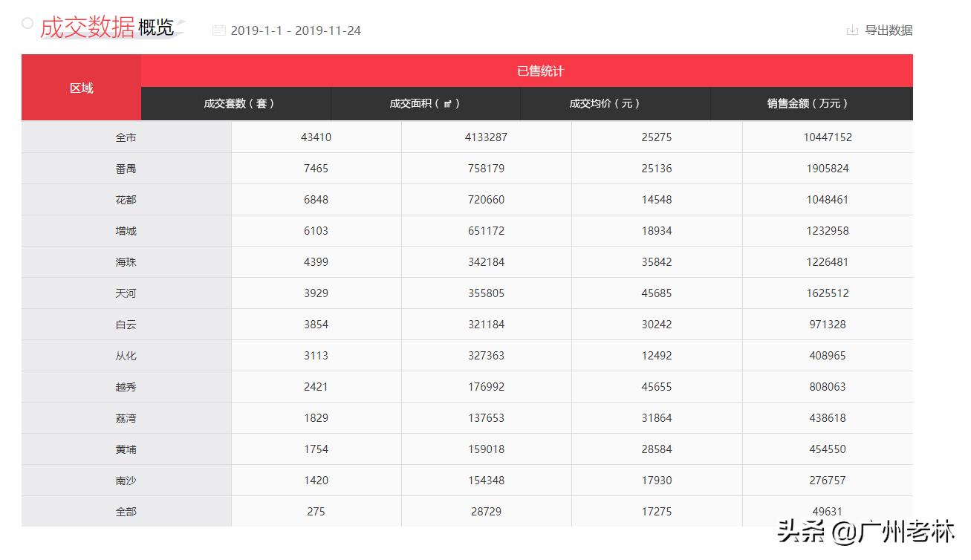The height and width of the screenshot is (560, 971).
Task: Click 全部 area value 28729
Action: pos(487,512)
